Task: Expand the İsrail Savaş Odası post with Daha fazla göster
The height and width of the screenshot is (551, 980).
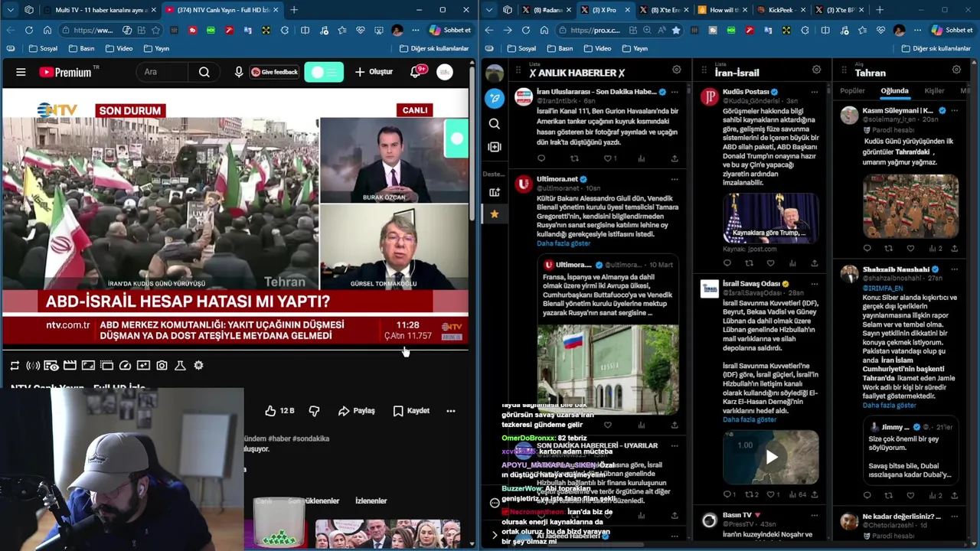Action: pos(750,419)
